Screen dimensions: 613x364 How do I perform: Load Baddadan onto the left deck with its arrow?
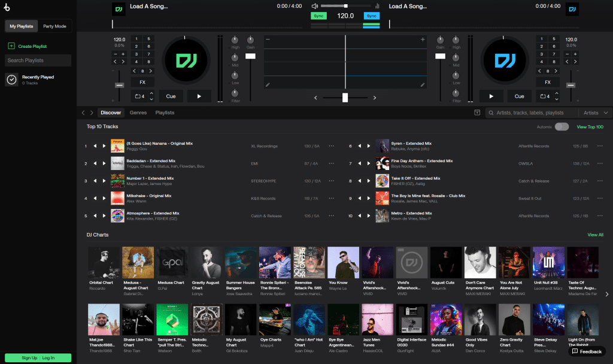point(95,163)
